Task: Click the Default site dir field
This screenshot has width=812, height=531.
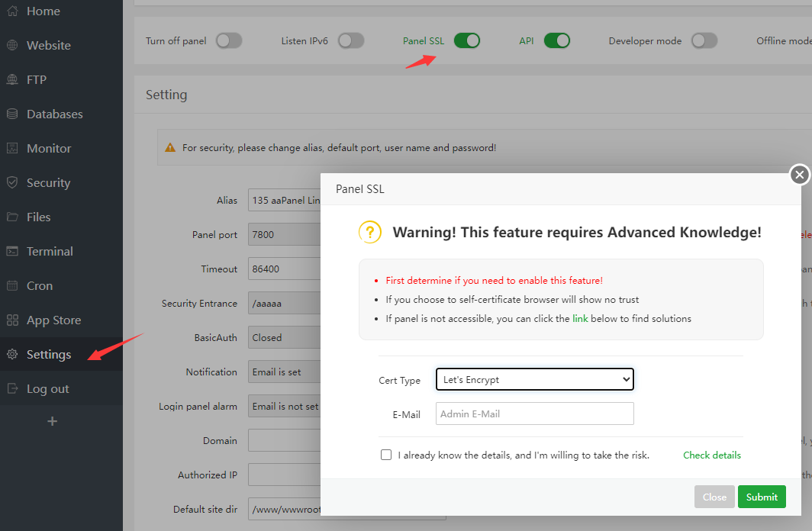Action: 285,509
